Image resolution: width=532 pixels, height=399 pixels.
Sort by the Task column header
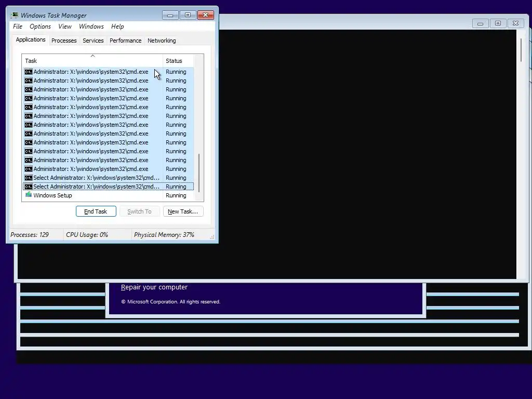(92, 61)
